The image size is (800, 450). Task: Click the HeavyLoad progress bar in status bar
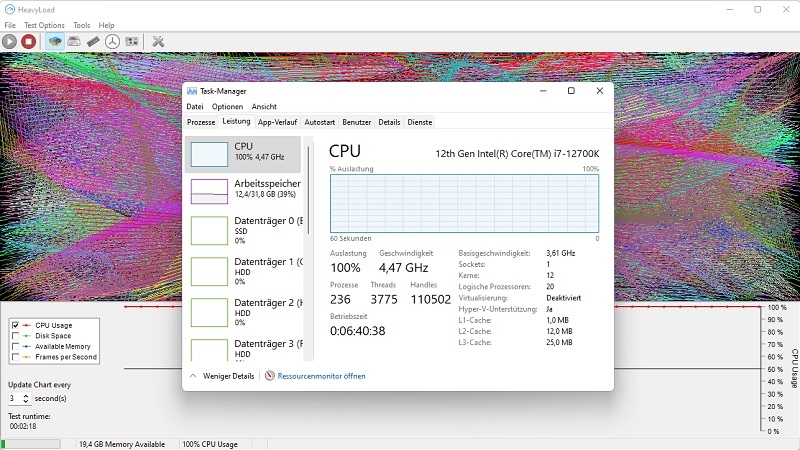point(31,444)
